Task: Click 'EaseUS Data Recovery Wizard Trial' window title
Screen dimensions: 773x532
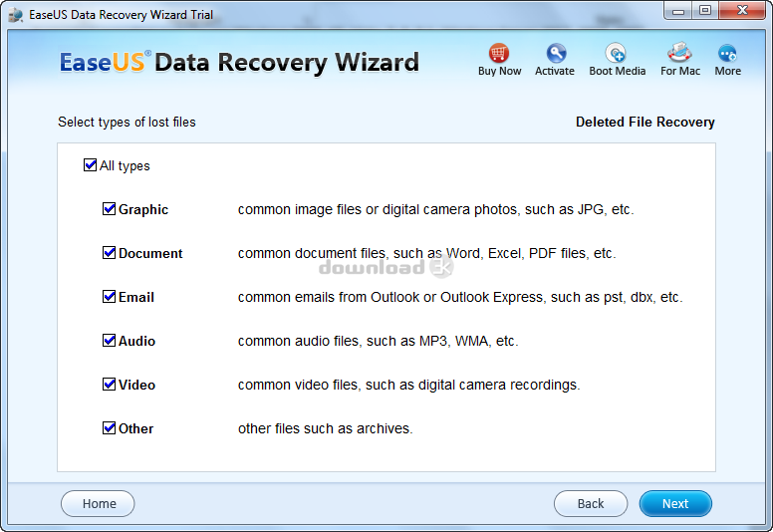Action: [x=121, y=15]
